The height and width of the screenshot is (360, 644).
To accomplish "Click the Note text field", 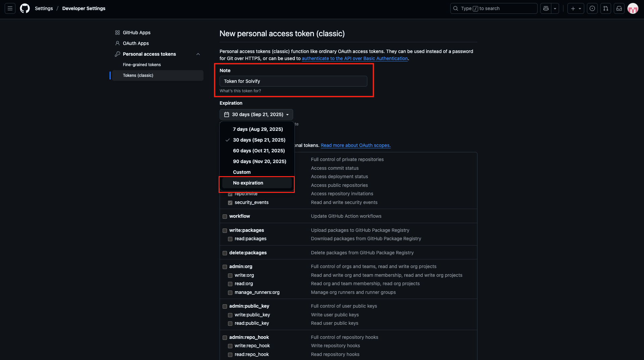I will (293, 81).
